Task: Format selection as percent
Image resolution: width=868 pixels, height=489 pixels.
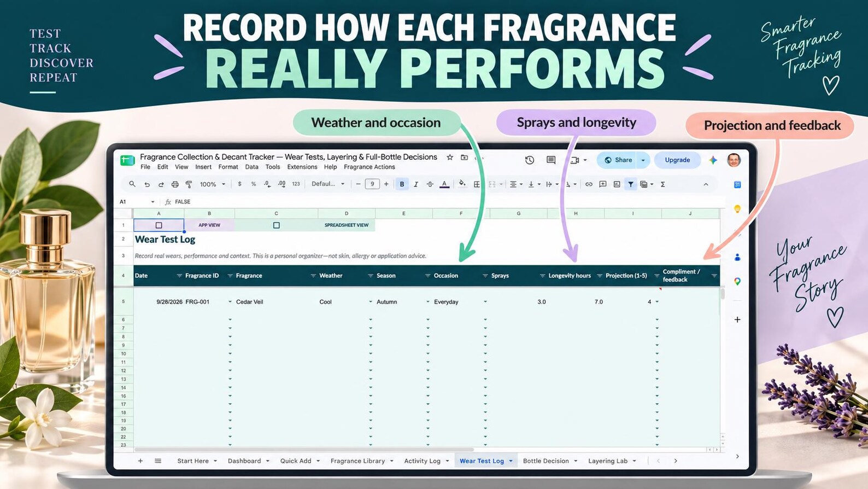Action: pyautogui.click(x=254, y=184)
